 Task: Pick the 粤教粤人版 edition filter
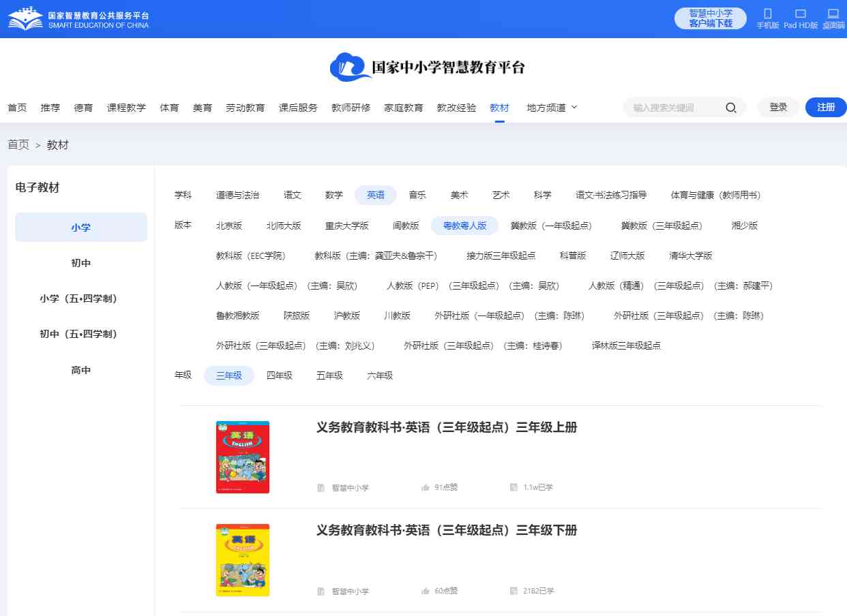[x=465, y=226]
